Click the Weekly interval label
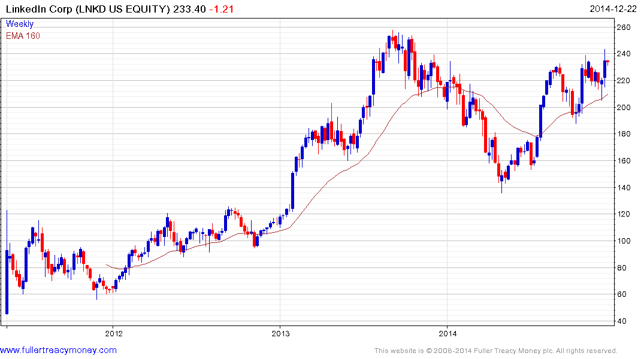 (20, 24)
